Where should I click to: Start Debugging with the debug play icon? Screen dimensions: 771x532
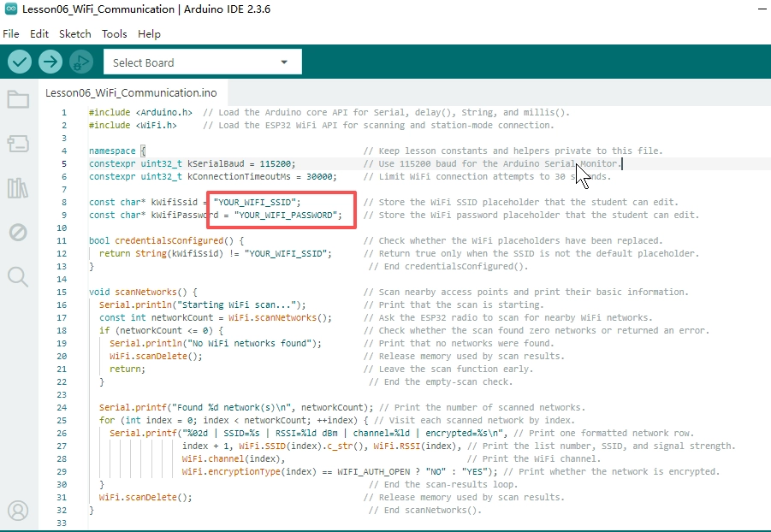click(81, 62)
